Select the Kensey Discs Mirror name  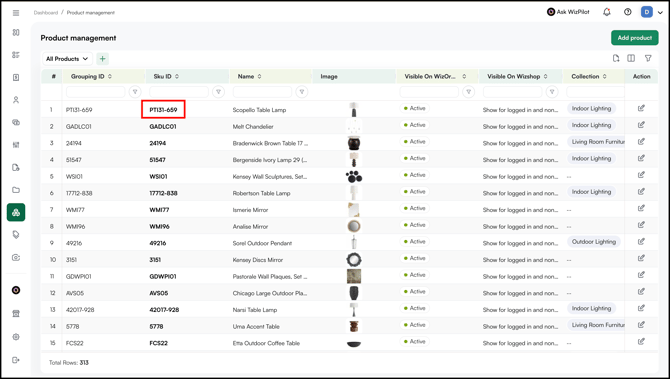258,260
